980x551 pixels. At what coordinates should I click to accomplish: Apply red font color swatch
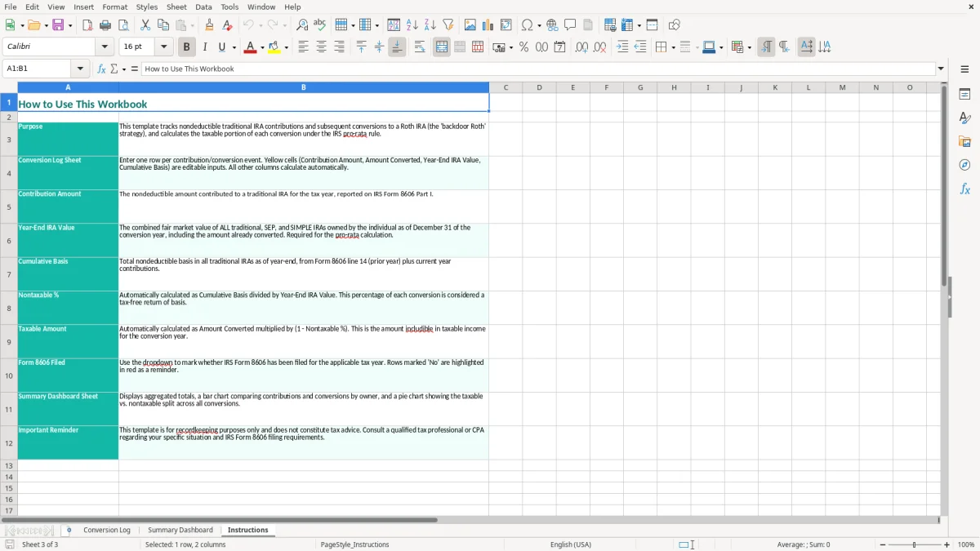pyautogui.click(x=250, y=47)
